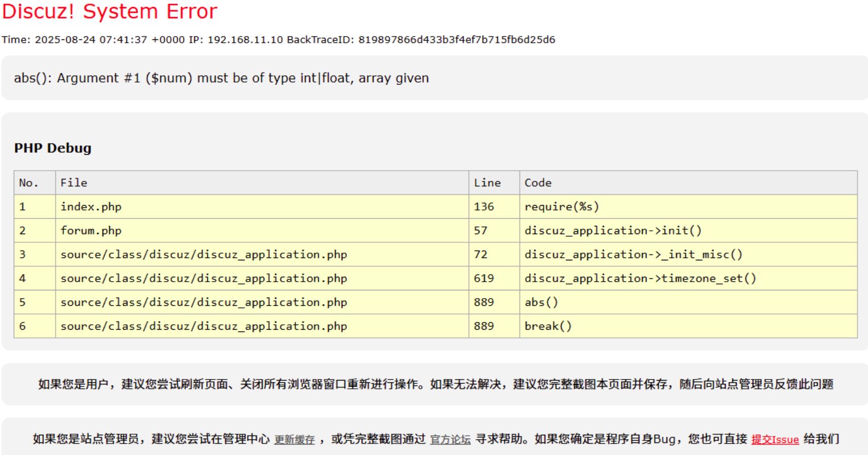868x455 pixels.
Task: Click the file path in row 3
Action: coord(203,254)
